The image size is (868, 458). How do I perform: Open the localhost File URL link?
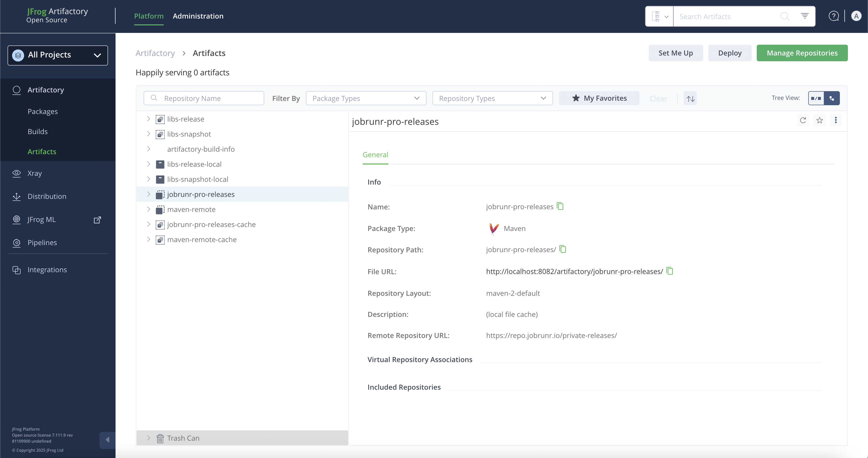[574, 271]
